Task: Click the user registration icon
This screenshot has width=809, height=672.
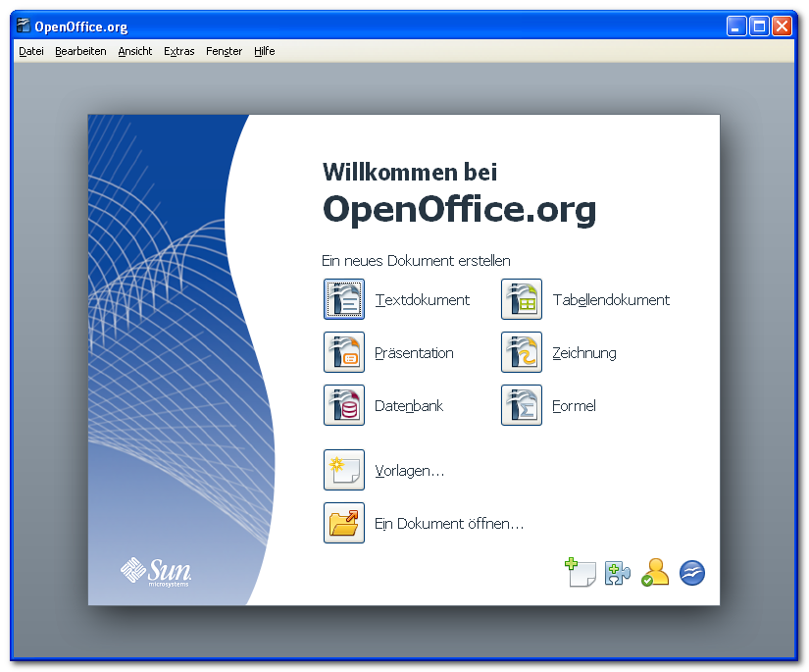Action: [655, 572]
